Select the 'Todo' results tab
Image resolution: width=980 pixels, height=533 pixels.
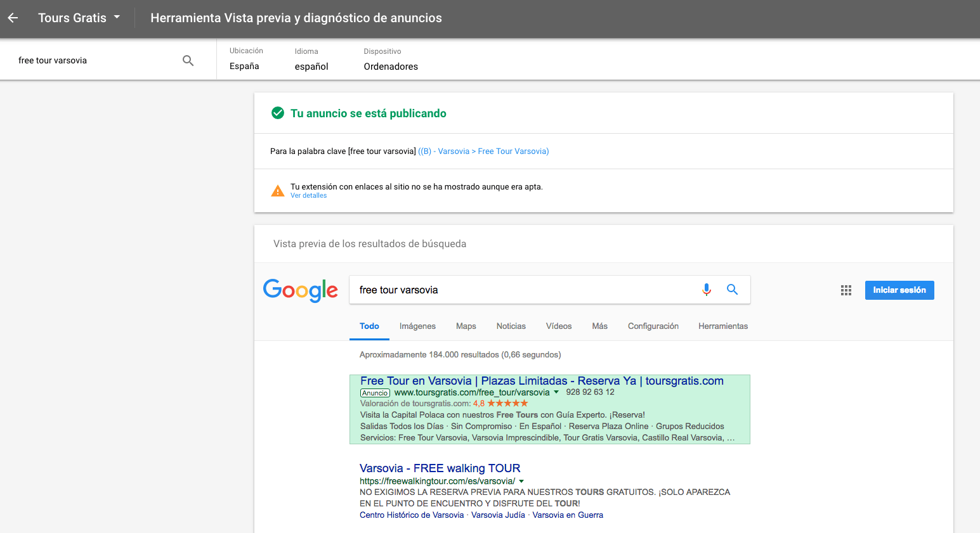pyautogui.click(x=369, y=326)
